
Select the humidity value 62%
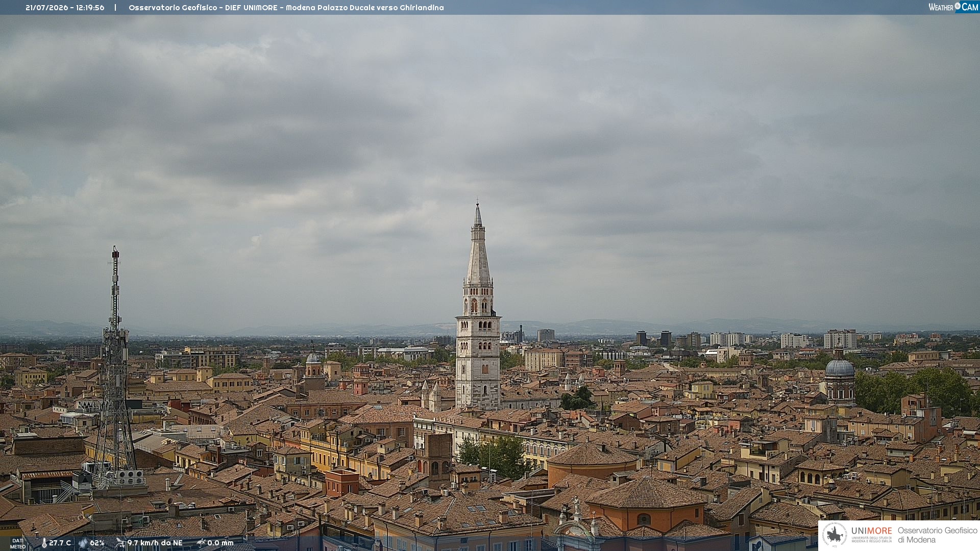97,543
